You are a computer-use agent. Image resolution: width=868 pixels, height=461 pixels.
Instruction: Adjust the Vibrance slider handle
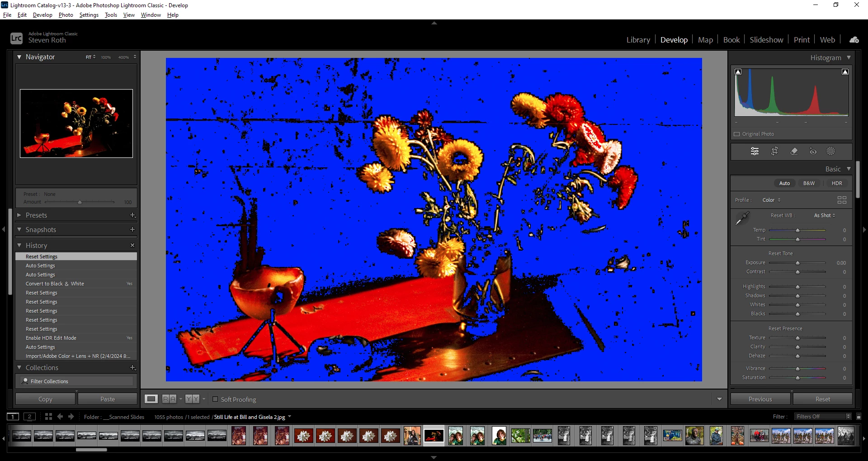[x=797, y=369]
